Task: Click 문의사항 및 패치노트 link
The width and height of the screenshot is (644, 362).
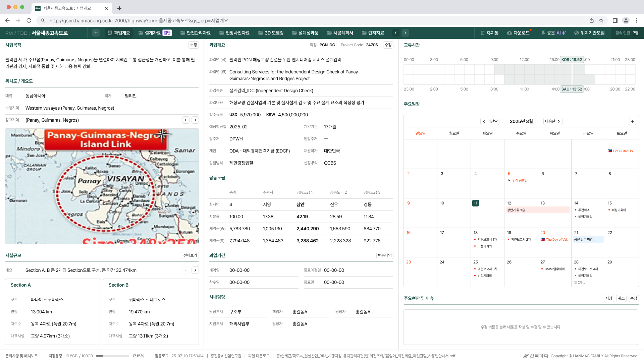Action: click(21, 356)
